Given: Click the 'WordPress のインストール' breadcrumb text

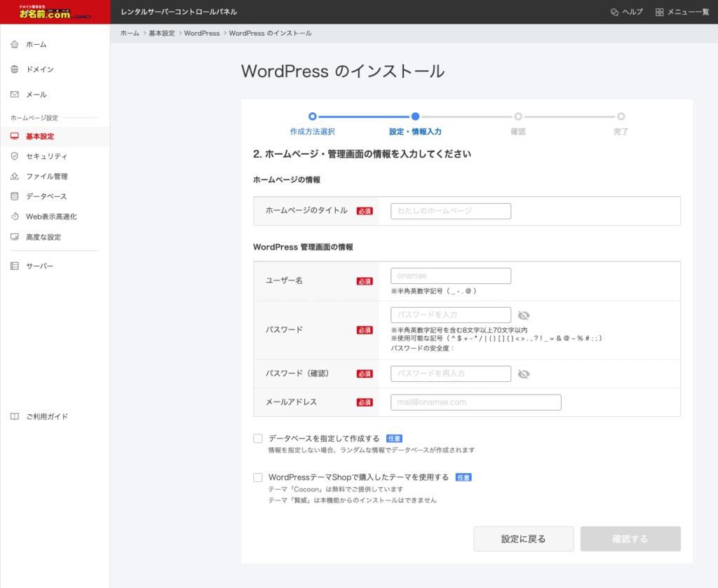Looking at the screenshot, I should click(270, 34).
